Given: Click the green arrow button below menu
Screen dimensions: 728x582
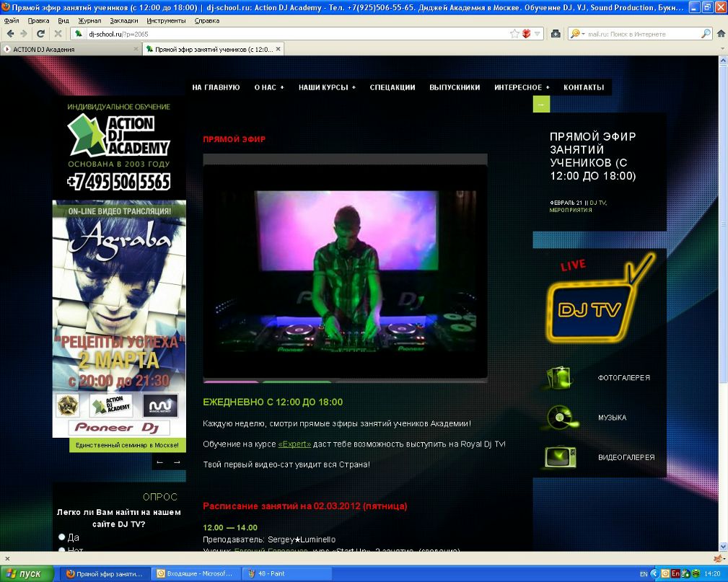Looking at the screenshot, I should pyautogui.click(x=541, y=105).
